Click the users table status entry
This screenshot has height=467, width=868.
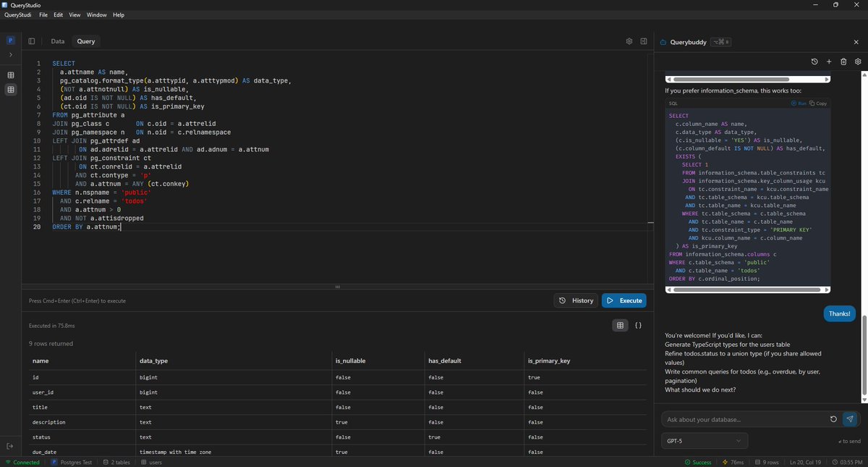coord(152,462)
